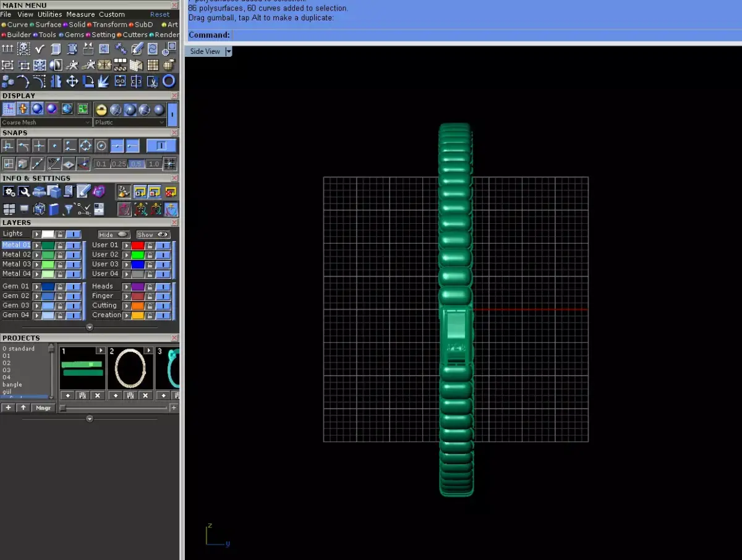Click the red X yellow arrow icon
This screenshot has width=742, height=560.
click(171, 192)
